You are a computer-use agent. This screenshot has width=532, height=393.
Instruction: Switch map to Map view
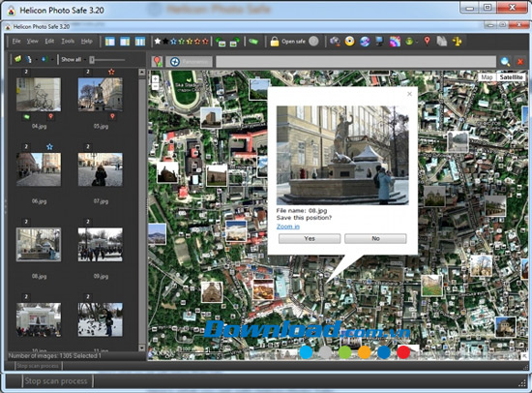[487, 77]
